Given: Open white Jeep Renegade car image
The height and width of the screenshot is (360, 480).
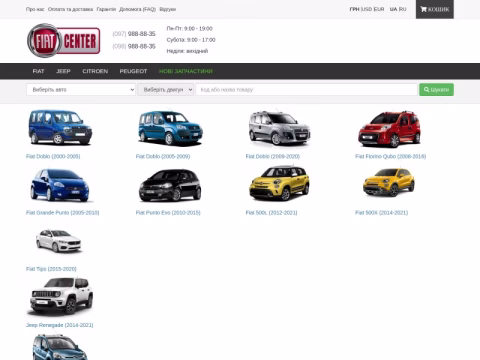Looking at the screenshot, I should point(61,296).
